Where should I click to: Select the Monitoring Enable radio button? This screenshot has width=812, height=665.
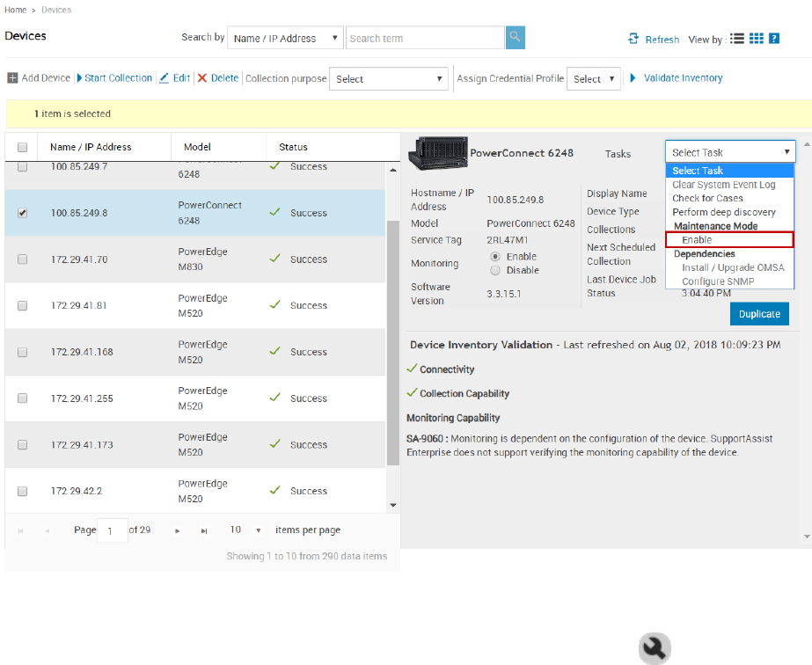pyautogui.click(x=495, y=256)
